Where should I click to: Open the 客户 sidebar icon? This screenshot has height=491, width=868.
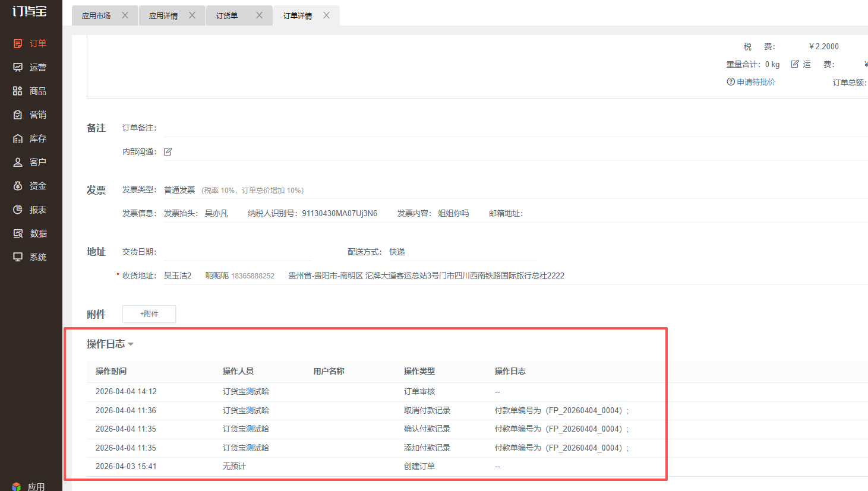coord(18,162)
